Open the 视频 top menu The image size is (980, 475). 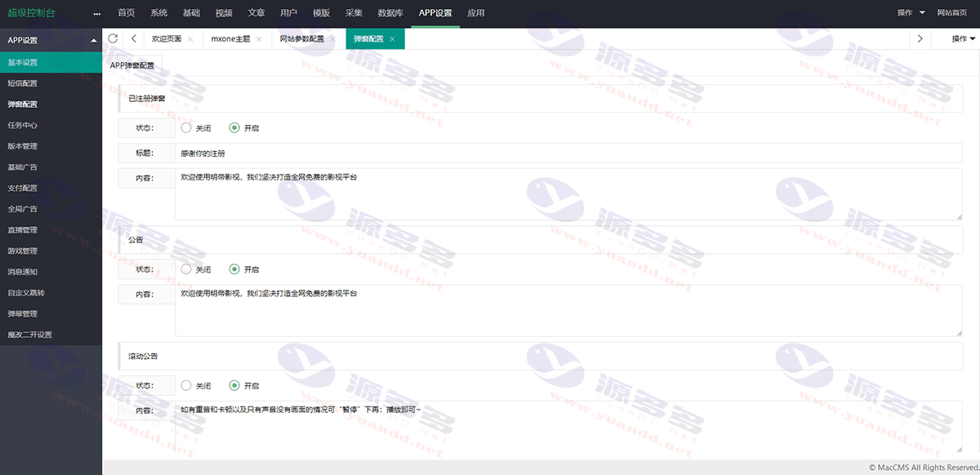(224, 13)
